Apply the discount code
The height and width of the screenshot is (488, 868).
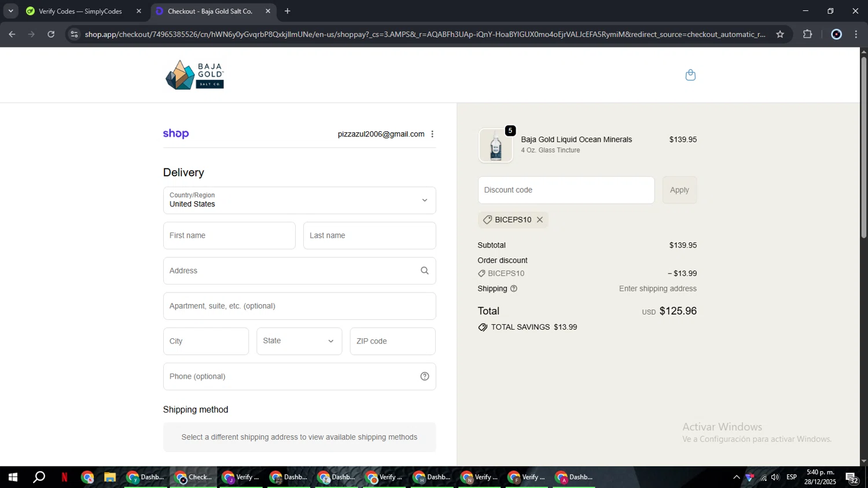pyautogui.click(x=679, y=190)
